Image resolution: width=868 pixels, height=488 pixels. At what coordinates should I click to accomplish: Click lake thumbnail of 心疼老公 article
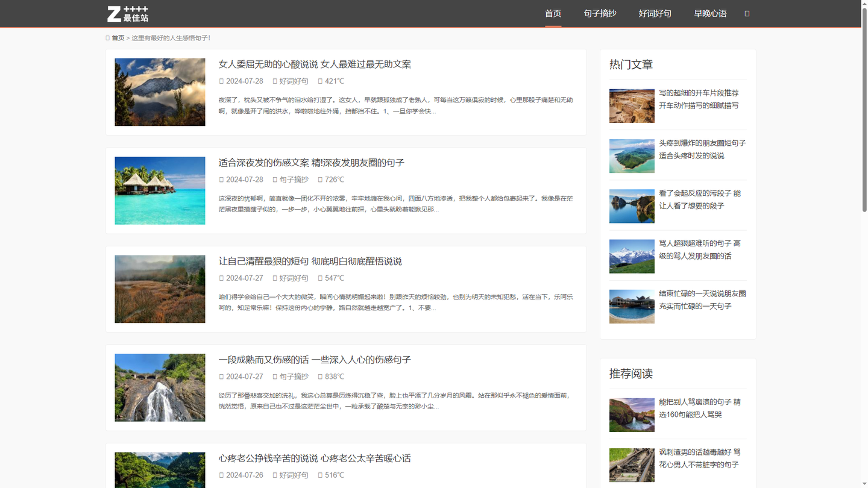coord(160,470)
